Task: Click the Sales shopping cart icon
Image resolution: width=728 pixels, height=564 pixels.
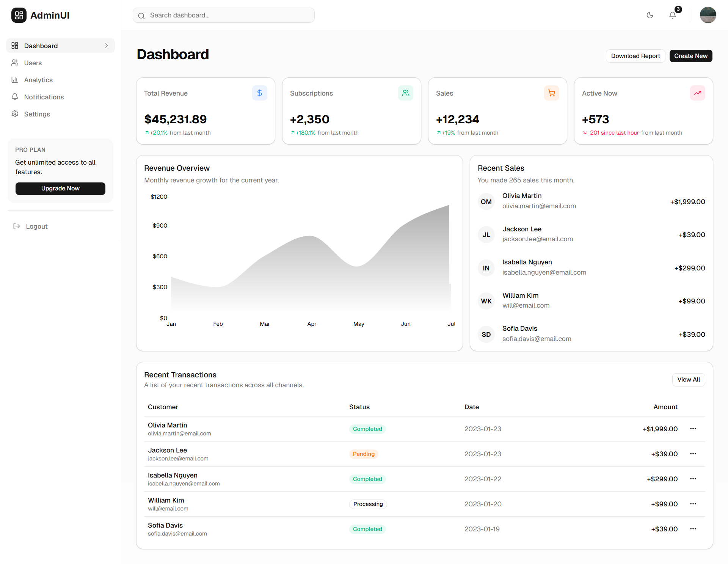Action: [552, 93]
